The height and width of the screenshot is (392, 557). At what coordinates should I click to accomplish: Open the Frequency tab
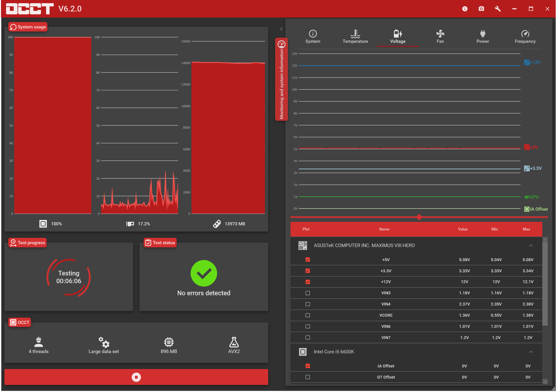(525, 37)
